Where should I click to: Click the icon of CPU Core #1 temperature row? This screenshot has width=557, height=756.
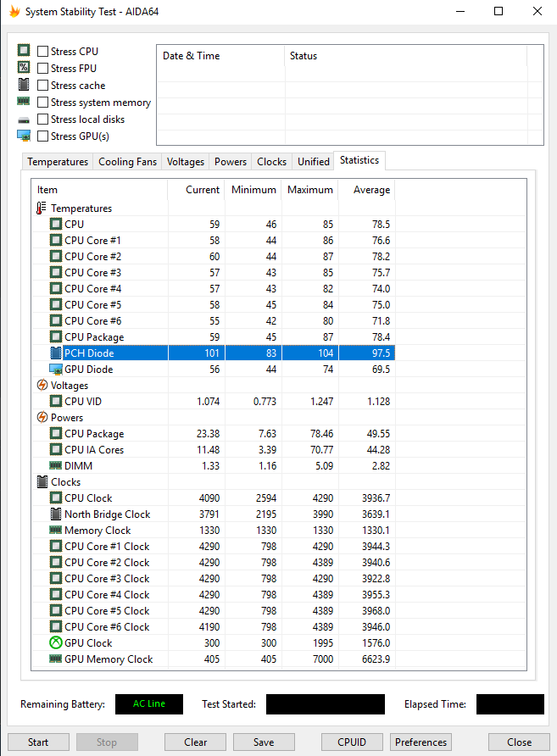click(x=56, y=240)
